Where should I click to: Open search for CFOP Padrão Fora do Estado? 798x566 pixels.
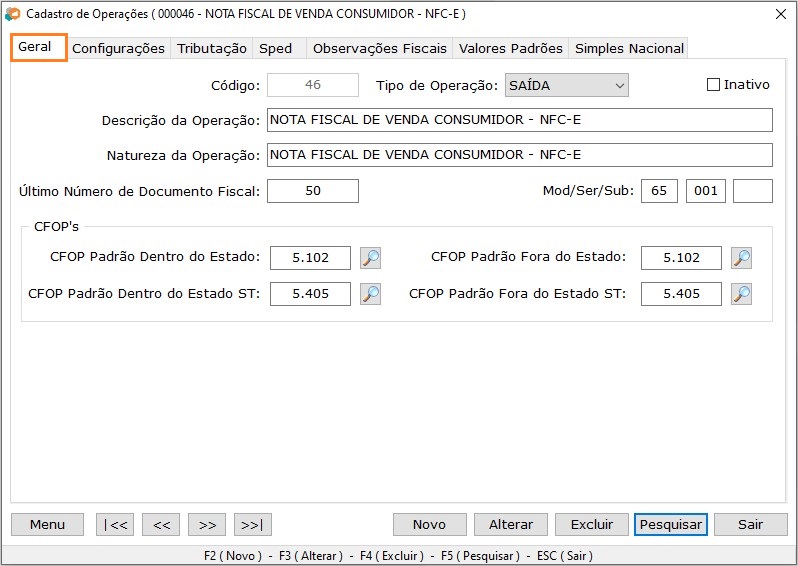click(x=741, y=258)
